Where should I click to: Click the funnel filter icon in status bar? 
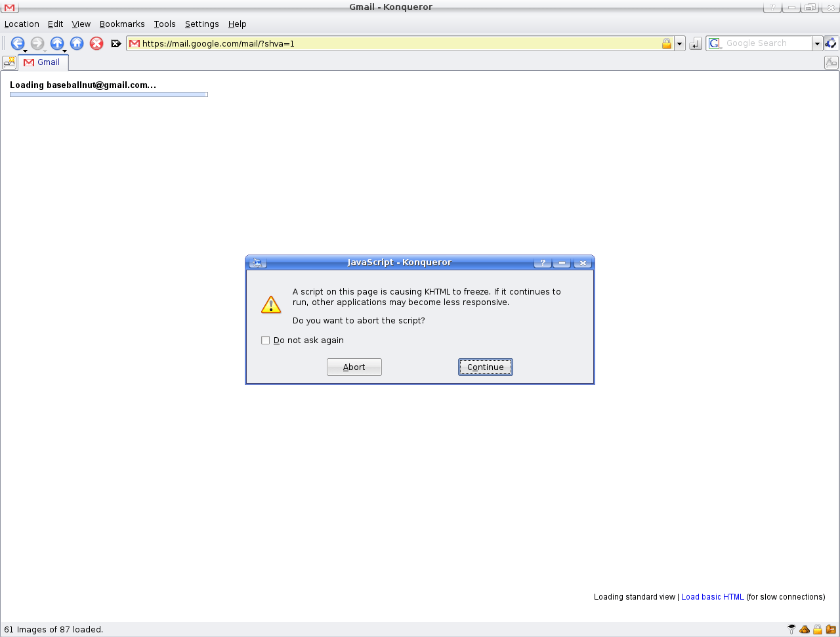pos(792,629)
